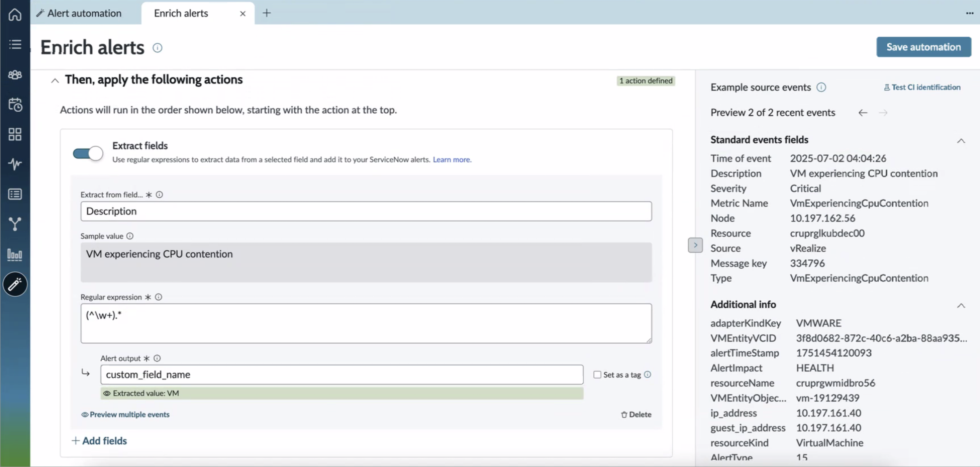Open the calendar schedule icon in sidebar
980x467 pixels.
point(15,105)
